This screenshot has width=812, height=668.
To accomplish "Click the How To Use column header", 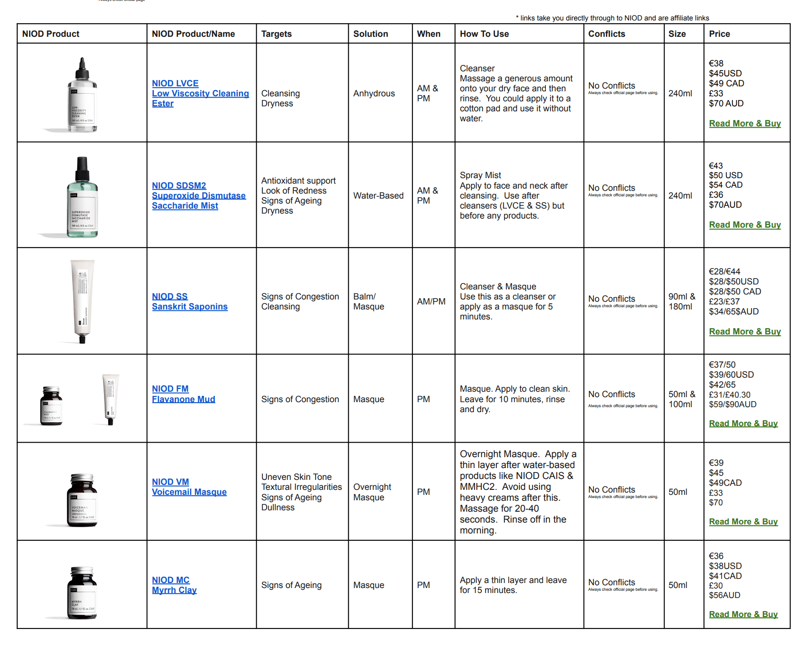I will click(484, 34).
